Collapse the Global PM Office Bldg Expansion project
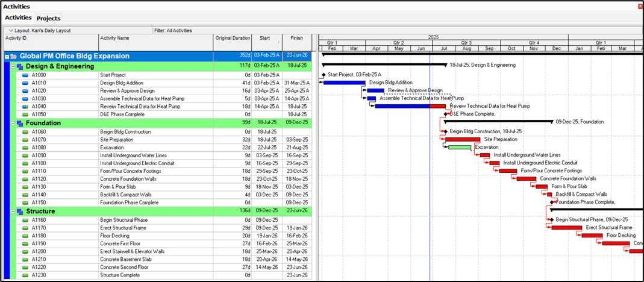 [7, 56]
